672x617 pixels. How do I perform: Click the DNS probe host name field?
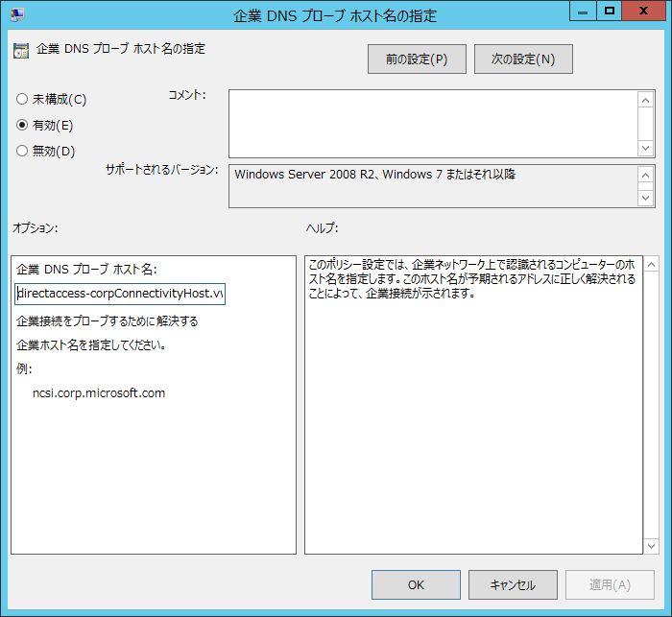(x=120, y=294)
